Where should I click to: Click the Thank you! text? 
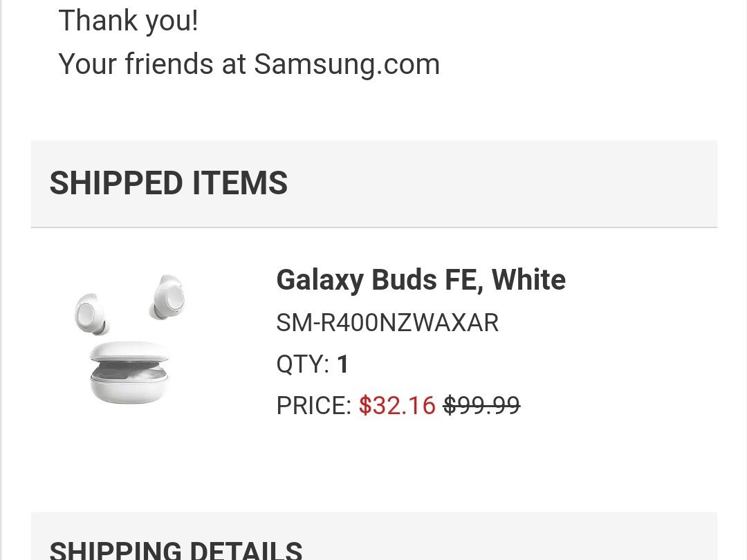click(x=129, y=21)
